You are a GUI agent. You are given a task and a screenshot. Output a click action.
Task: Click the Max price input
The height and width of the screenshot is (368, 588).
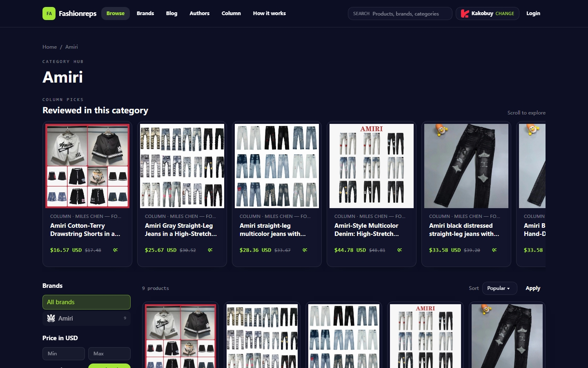[109, 354]
